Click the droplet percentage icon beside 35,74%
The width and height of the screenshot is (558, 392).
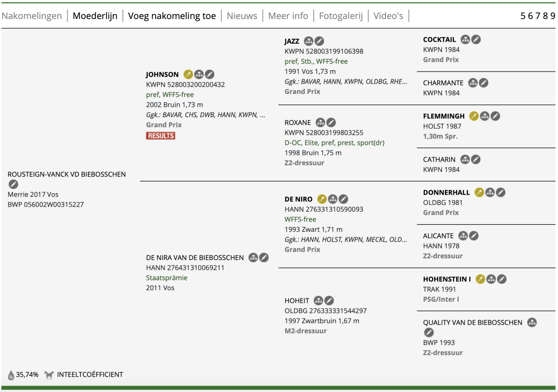click(11, 375)
